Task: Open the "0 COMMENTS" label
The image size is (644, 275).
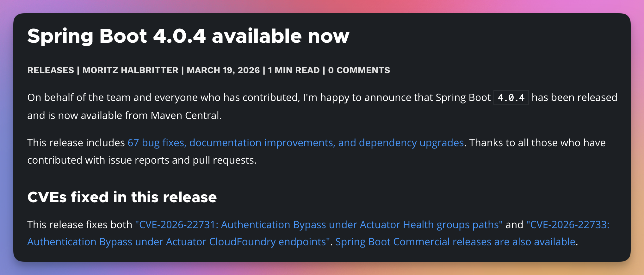Action: (359, 70)
